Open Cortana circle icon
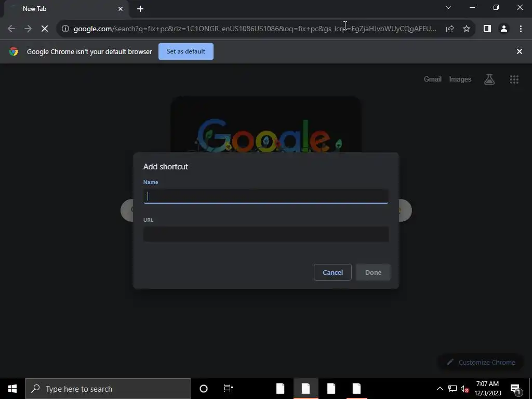 [204, 389]
